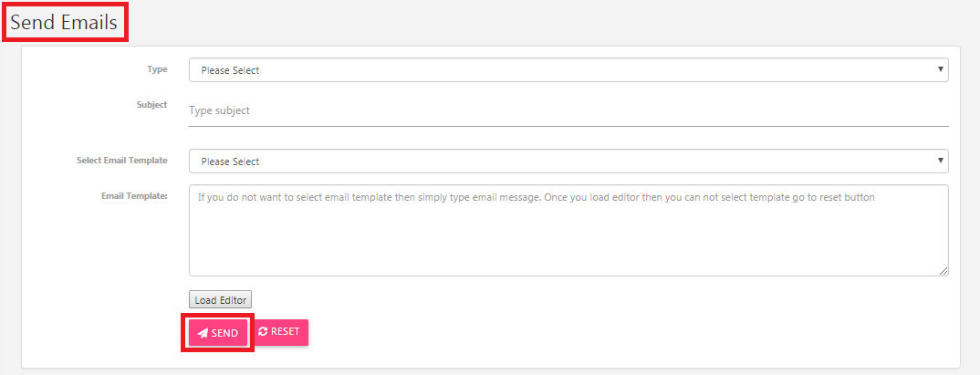This screenshot has width=980, height=375.
Task: Click the Select Email Template dropdown's arrow
Action: click(940, 161)
